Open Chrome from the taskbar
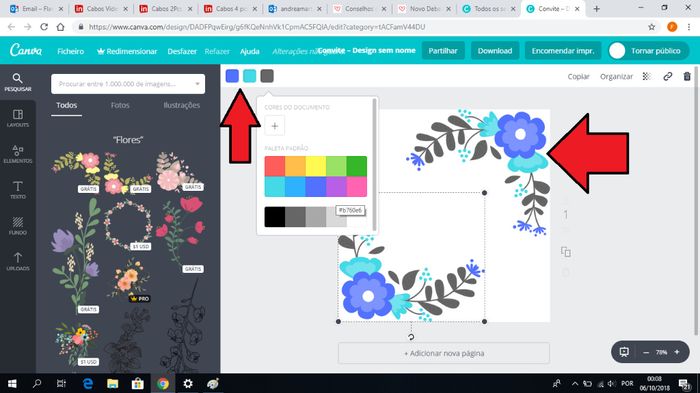This screenshot has width=700, height=393. coord(162,383)
